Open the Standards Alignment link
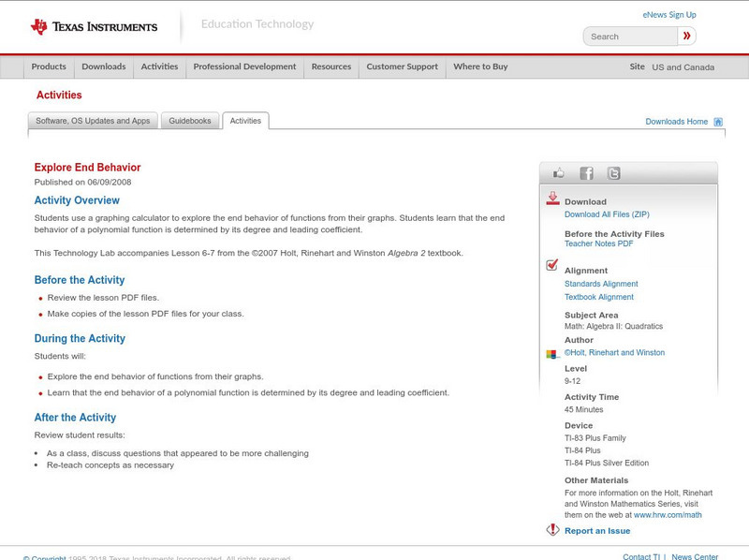 (x=601, y=284)
